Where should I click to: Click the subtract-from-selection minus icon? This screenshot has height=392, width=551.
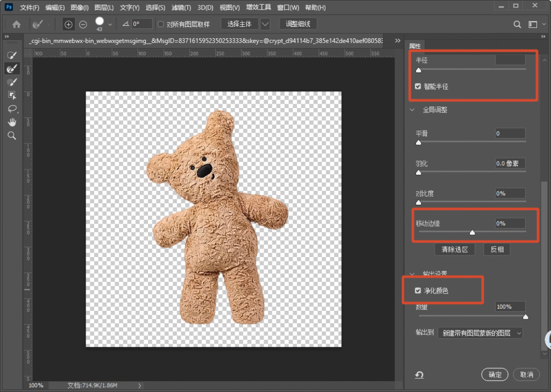pyautogui.click(x=83, y=24)
